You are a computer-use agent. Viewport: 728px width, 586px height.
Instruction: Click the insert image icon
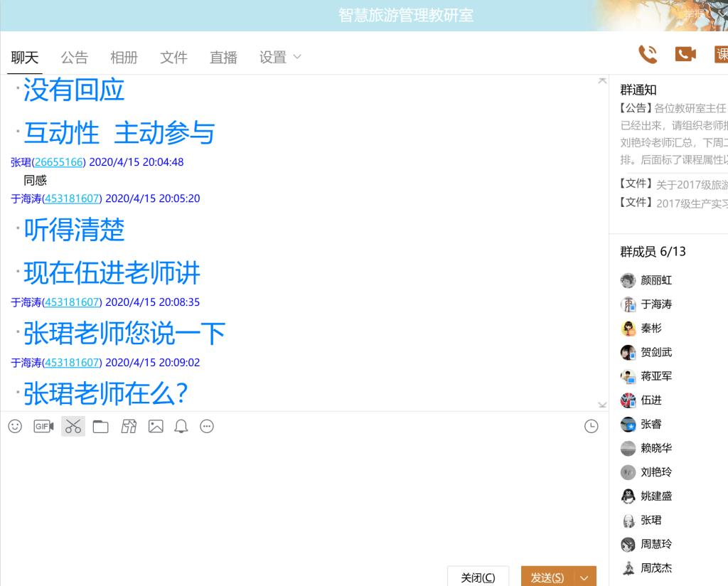pyautogui.click(x=156, y=427)
